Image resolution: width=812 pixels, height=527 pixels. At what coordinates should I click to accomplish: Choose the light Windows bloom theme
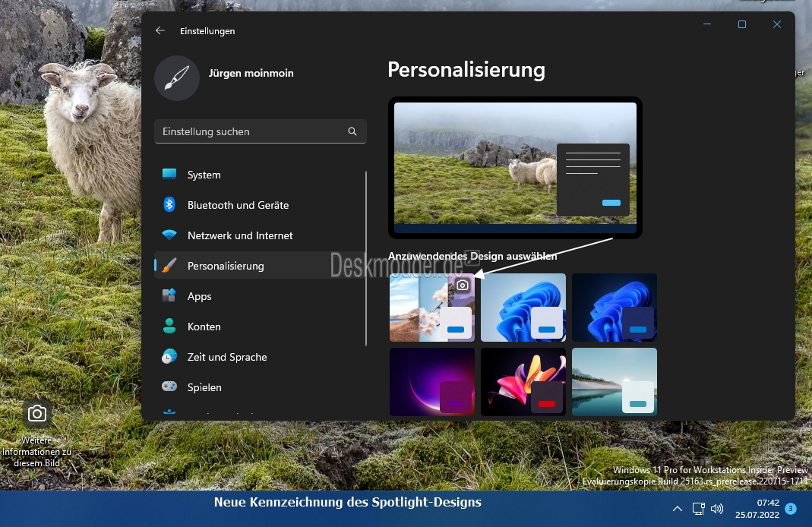523,308
